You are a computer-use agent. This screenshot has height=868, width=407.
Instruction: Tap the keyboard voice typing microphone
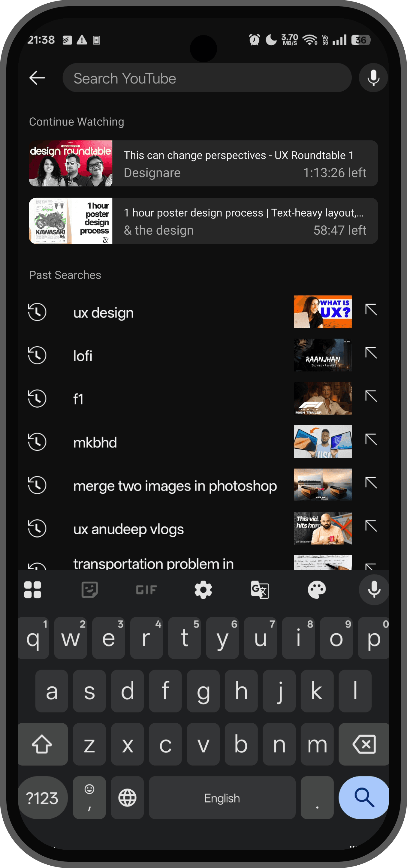(374, 590)
